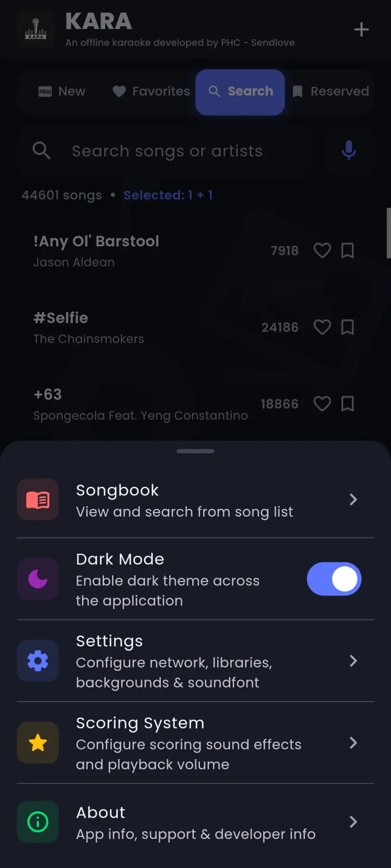
Task: Open the New songs tab
Action: click(62, 91)
